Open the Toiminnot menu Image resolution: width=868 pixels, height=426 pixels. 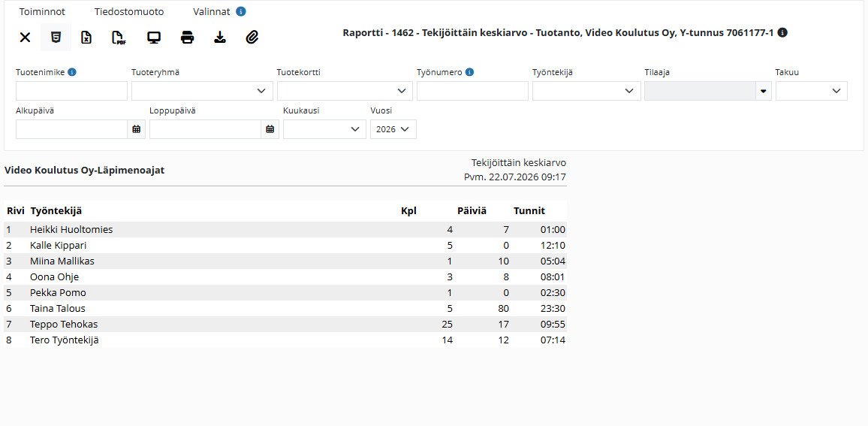tap(42, 11)
